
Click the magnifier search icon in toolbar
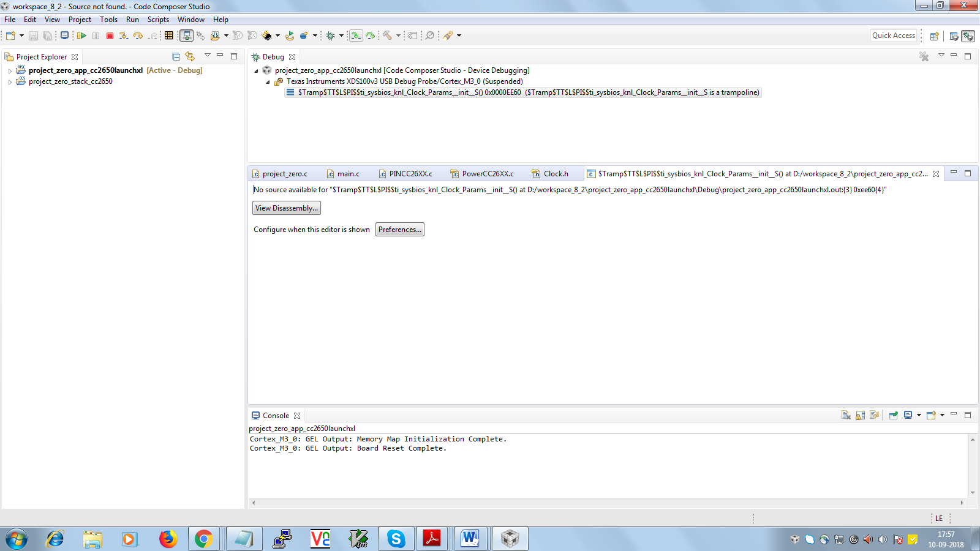(x=430, y=36)
